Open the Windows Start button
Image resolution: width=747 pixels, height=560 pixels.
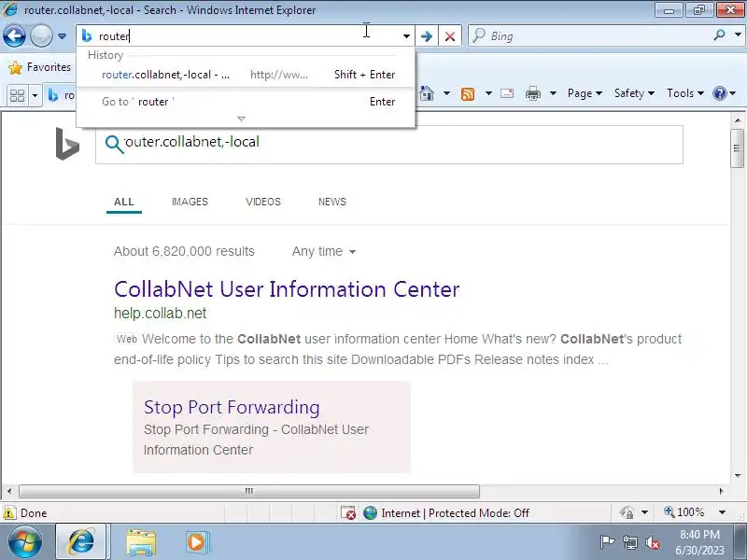(x=25, y=542)
